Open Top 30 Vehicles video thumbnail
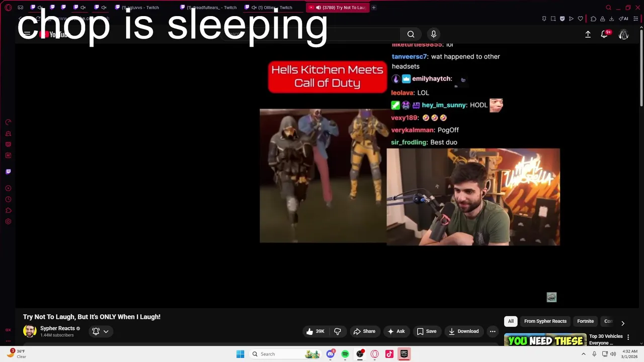 545,340
